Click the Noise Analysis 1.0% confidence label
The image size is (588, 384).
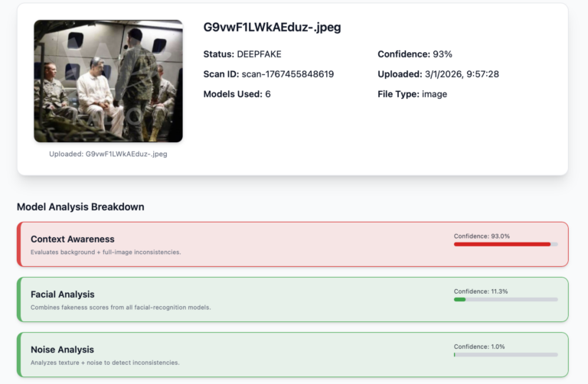(479, 346)
